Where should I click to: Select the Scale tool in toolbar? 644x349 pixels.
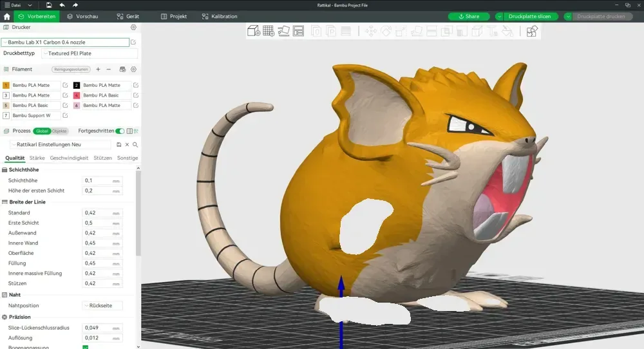tap(401, 31)
